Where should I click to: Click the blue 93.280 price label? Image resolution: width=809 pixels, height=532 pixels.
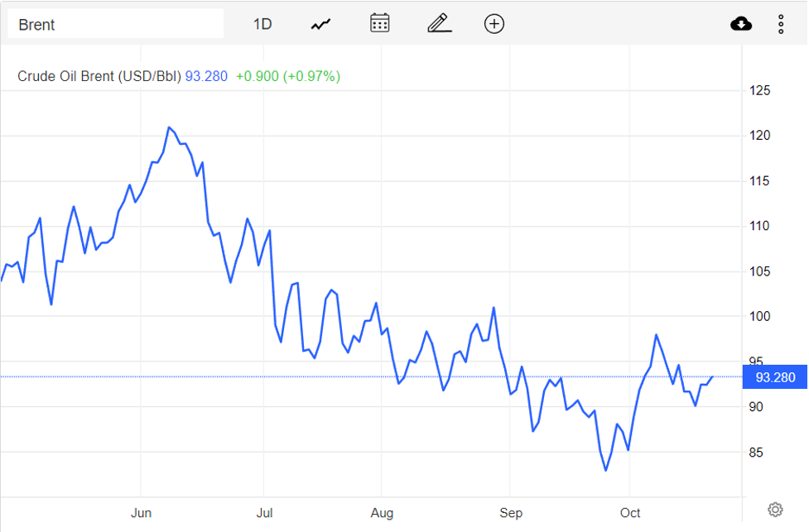(775, 378)
